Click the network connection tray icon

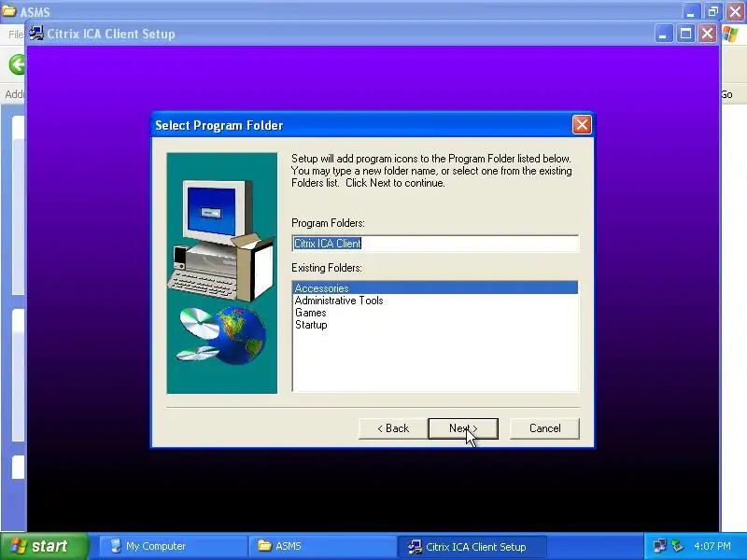pyautogui.click(x=660, y=546)
